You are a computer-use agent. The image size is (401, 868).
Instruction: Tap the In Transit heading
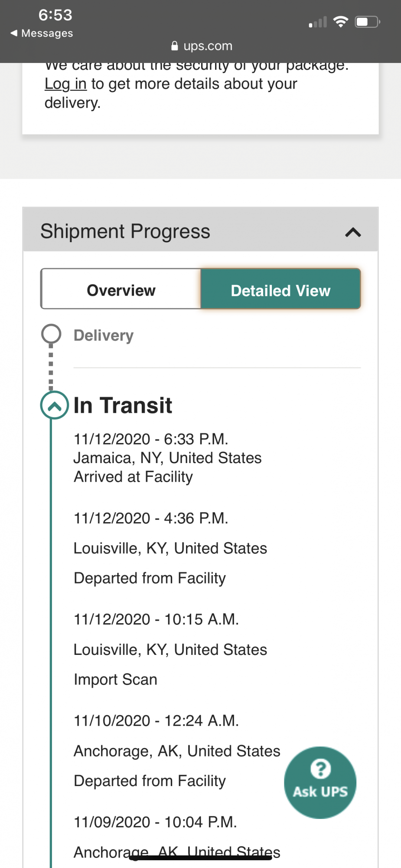[123, 405]
